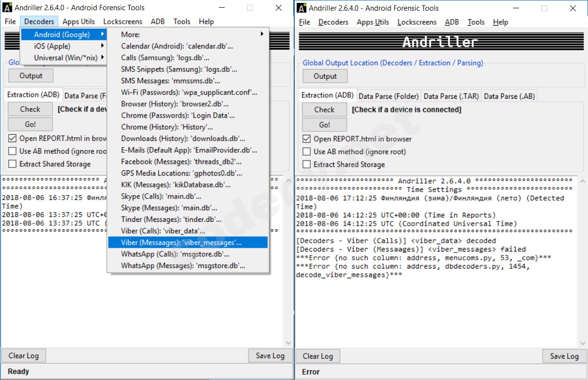Screen dimensions: 588x380
Task: Open Apps Utils menu in right window
Action: (373, 22)
